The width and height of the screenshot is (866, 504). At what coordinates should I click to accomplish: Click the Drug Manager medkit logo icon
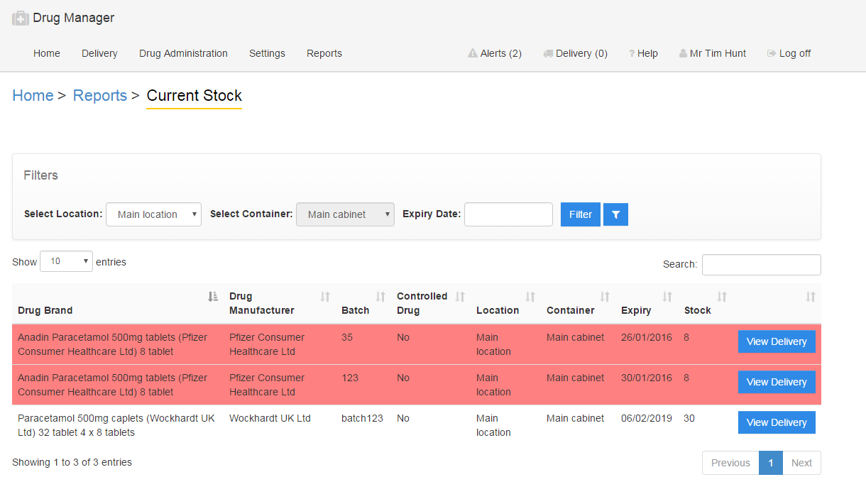[21, 18]
